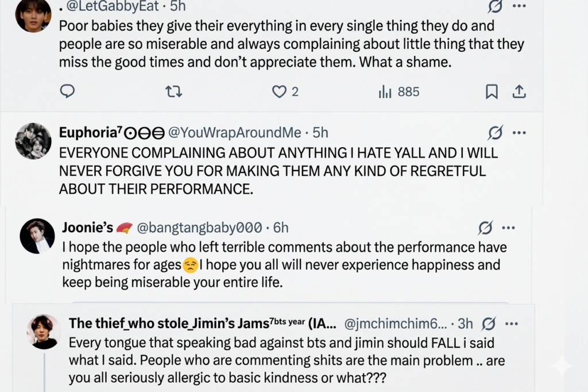
Task: Open the more options menu on Euphoria's tweet
Action: [519, 132]
